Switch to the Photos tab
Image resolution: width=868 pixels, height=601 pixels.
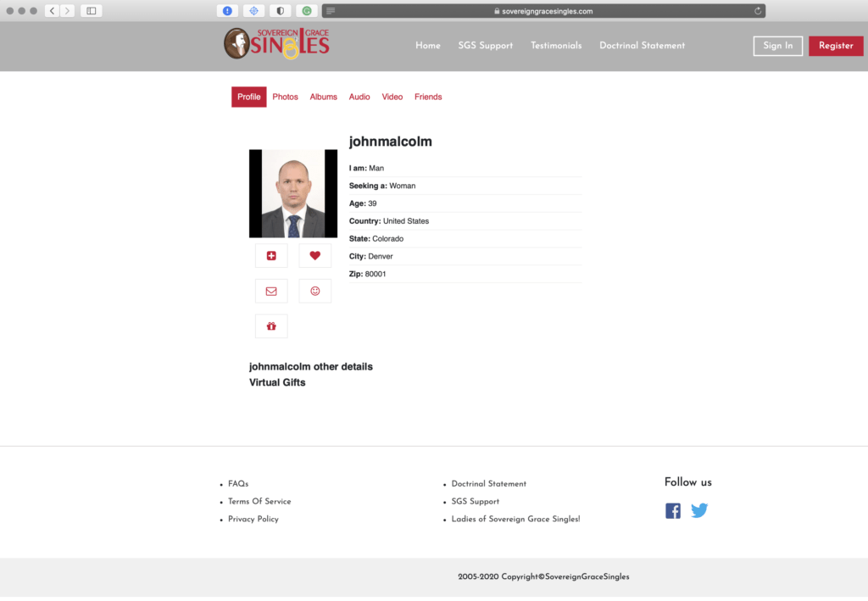285,97
